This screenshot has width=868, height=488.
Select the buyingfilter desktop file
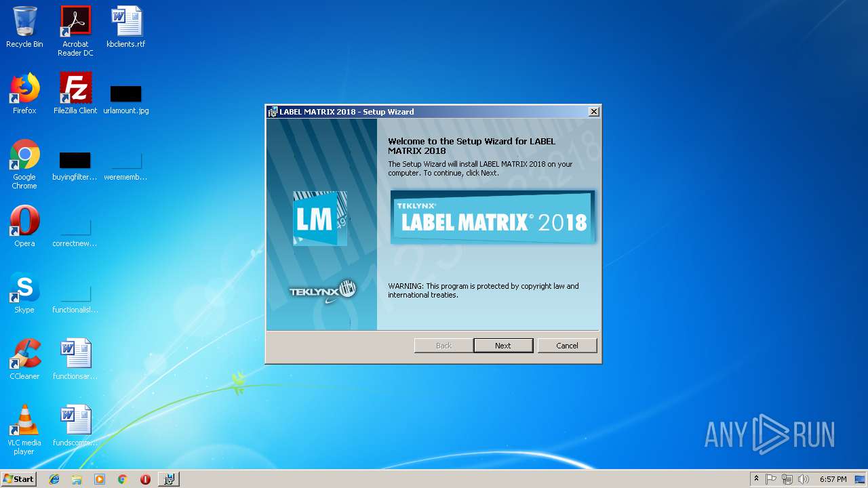coord(75,167)
